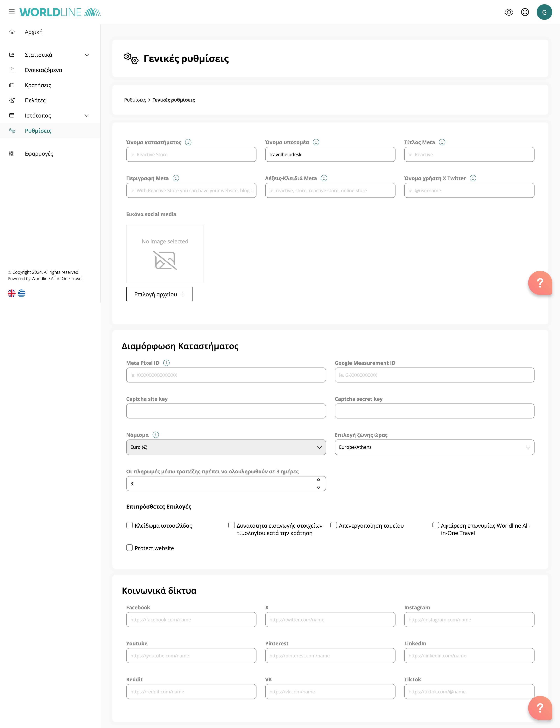Screen dimensions: 560x728
Task: Open the orange question mark help button
Action: 540,283
